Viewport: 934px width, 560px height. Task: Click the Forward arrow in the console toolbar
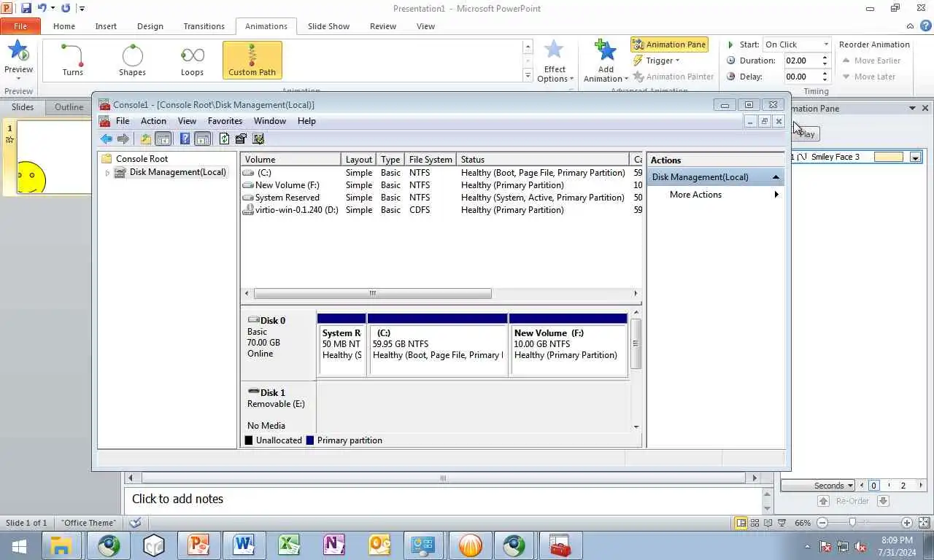123,139
